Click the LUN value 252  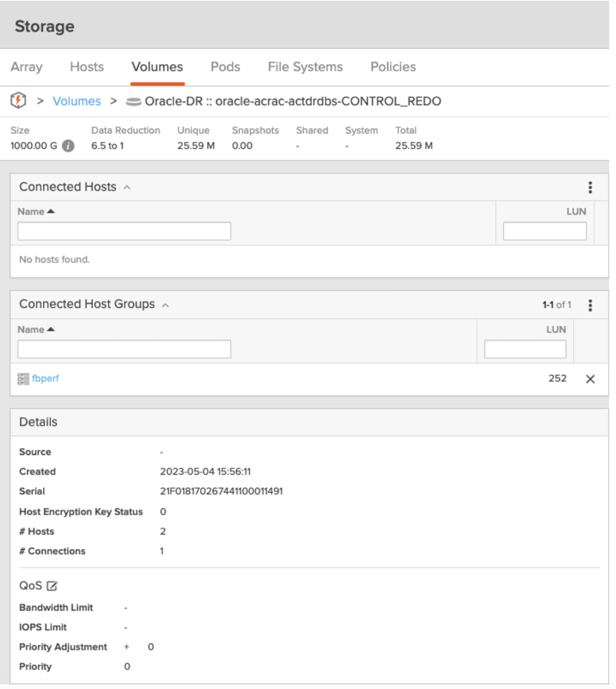(x=557, y=379)
